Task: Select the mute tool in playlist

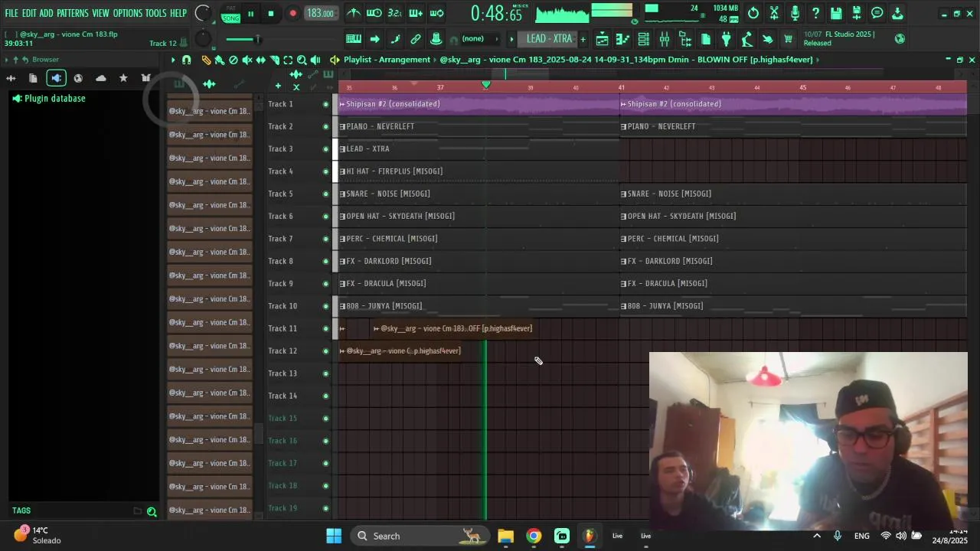Action: pos(247,60)
